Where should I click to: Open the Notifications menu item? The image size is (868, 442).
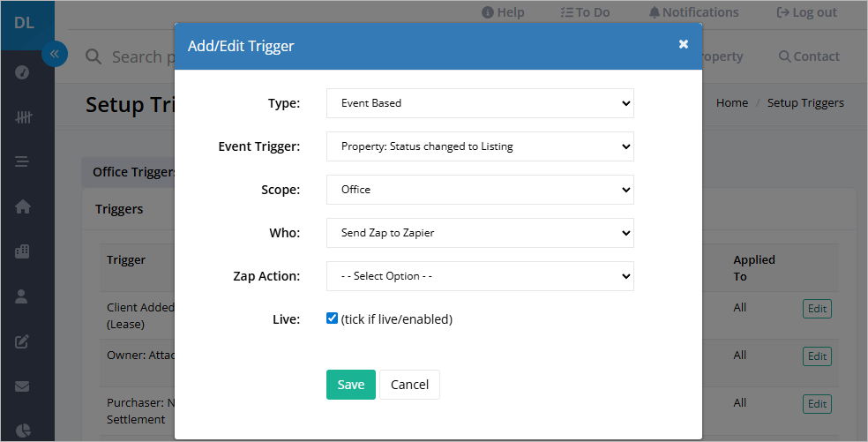693,12
